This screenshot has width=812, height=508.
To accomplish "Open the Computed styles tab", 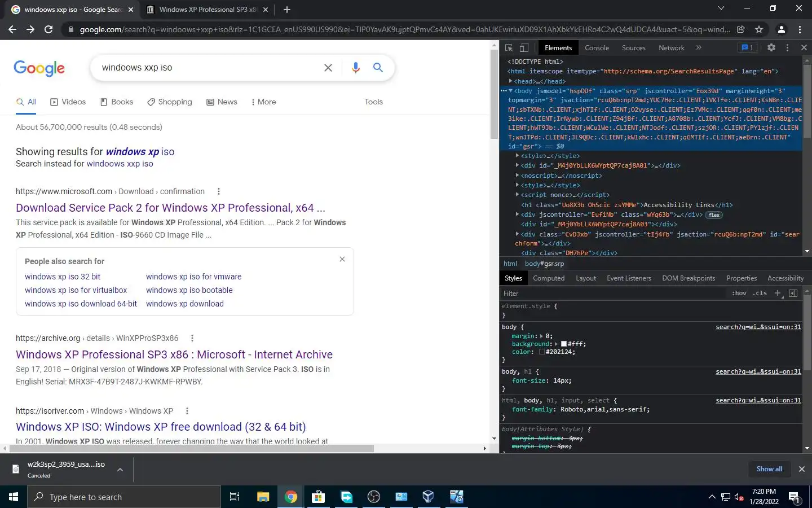I will tap(549, 278).
